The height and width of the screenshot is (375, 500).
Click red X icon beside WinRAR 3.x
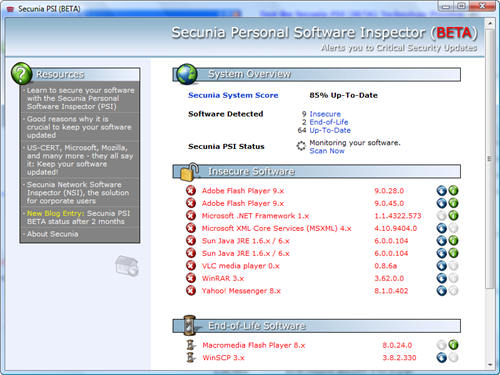click(191, 278)
